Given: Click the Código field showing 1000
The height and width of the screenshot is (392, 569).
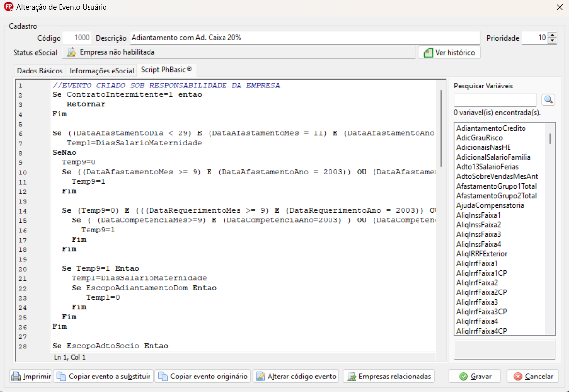Looking at the screenshot, I should tap(77, 38).
